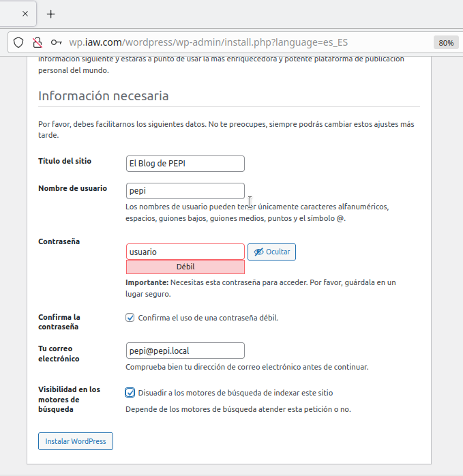
Task: Focus the username field containing 'pepi'
Action: click(185, 191)
